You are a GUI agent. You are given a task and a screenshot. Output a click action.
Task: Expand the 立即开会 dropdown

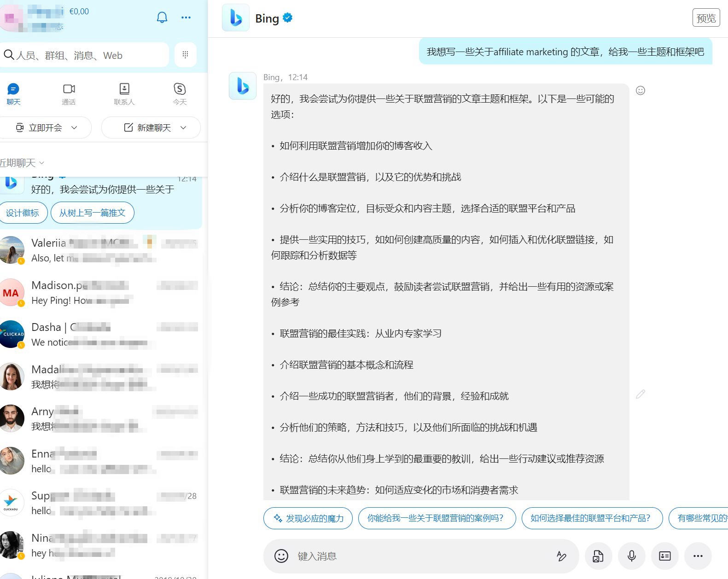pyautogui.click(x=74, y=127)
